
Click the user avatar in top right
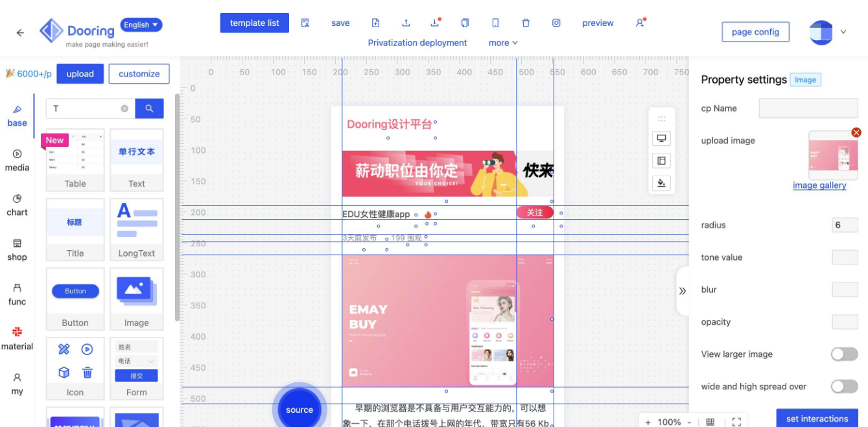[821, 32]
